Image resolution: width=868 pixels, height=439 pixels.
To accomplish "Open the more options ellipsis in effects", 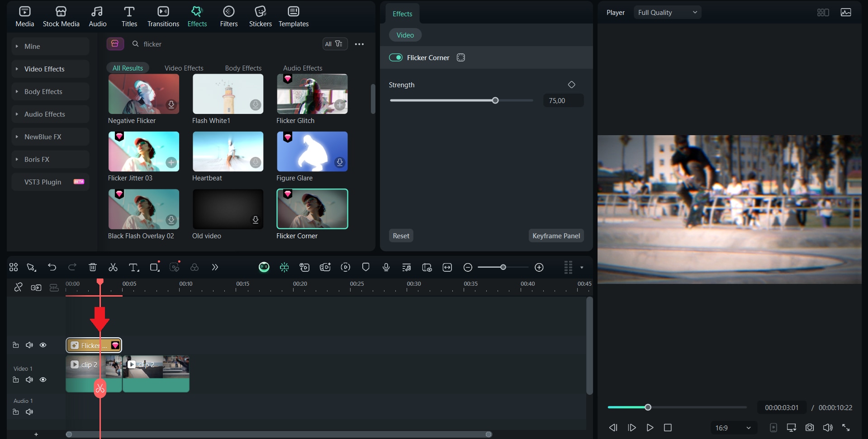I will point(359,44).
